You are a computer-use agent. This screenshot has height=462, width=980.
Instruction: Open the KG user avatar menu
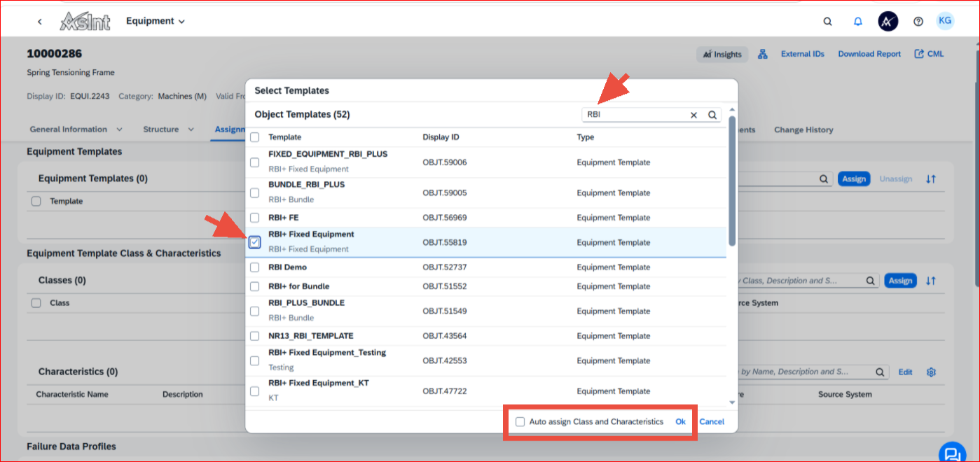tap(945, 21)
